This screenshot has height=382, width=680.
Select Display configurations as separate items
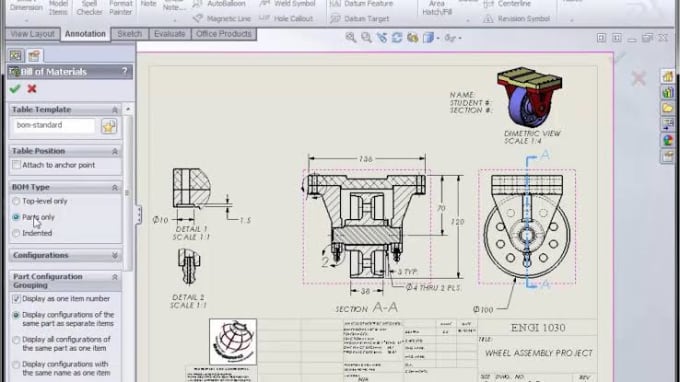coord(16,315)
